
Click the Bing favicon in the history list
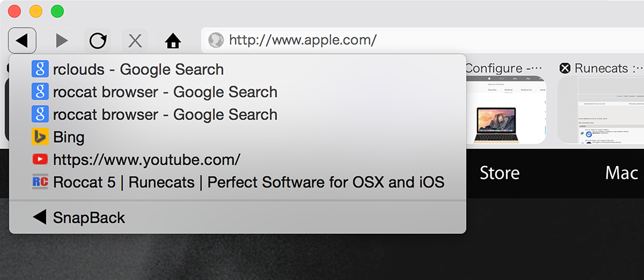pyautogui.click(x=40, y=137)
